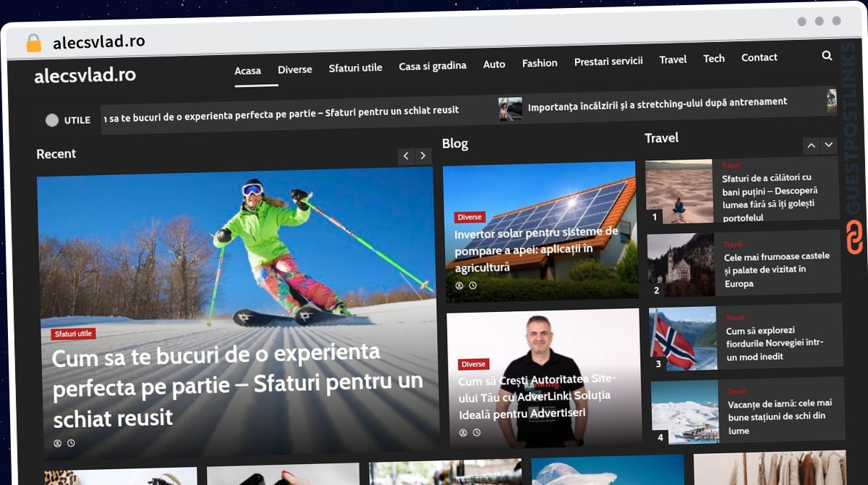This screenshot has width=868, height=485.
Task: Go to Sfaturi utile menu
Action: pyautogui.click(x=355, y=67)
